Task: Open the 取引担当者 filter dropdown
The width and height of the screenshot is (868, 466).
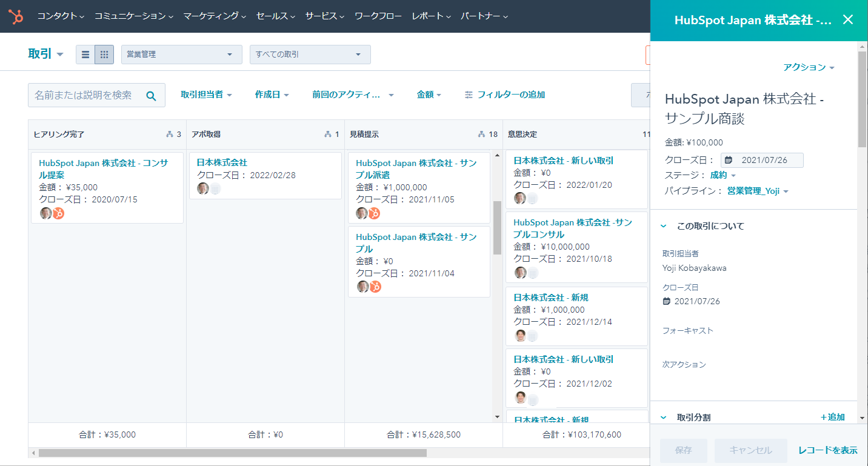Action: 207,95
